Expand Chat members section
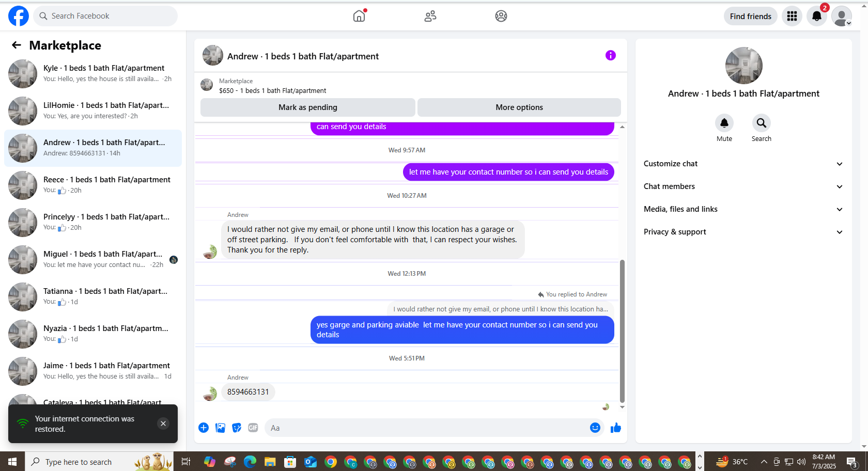The image size is (868, 471). pos(743,186)
